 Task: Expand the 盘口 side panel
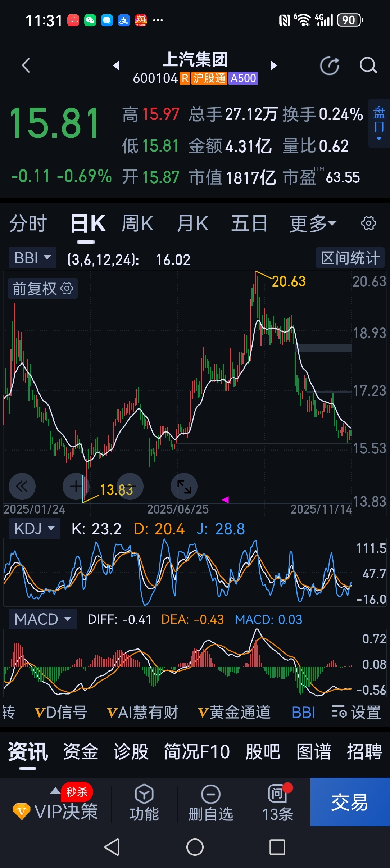pyautogui.click(x=379, y=123)
